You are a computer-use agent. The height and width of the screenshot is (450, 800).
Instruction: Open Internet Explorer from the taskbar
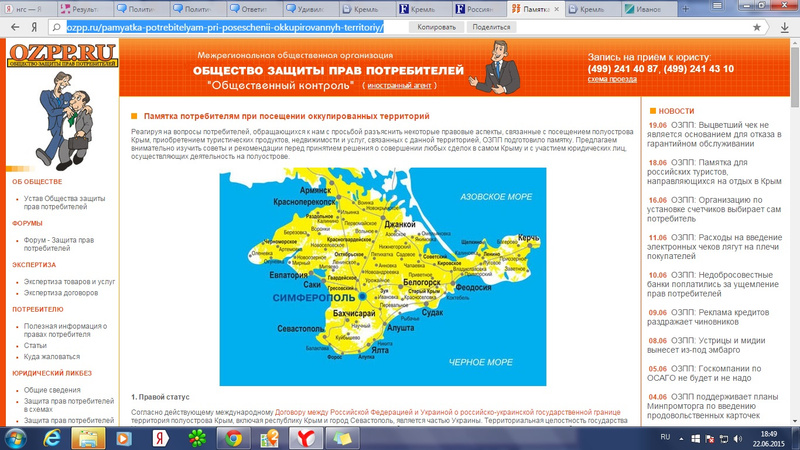[x=53, y=437]
